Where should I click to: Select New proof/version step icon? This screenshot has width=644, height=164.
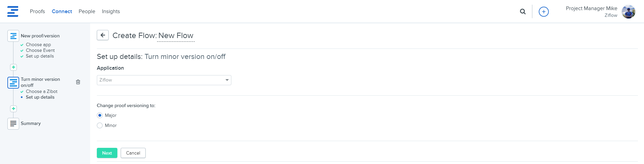pos(13,36)
